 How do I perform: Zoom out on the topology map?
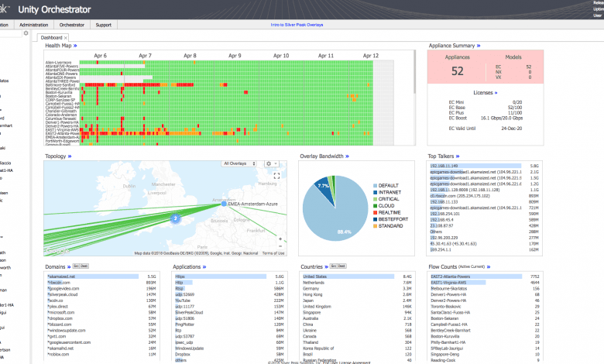(280, 246)
